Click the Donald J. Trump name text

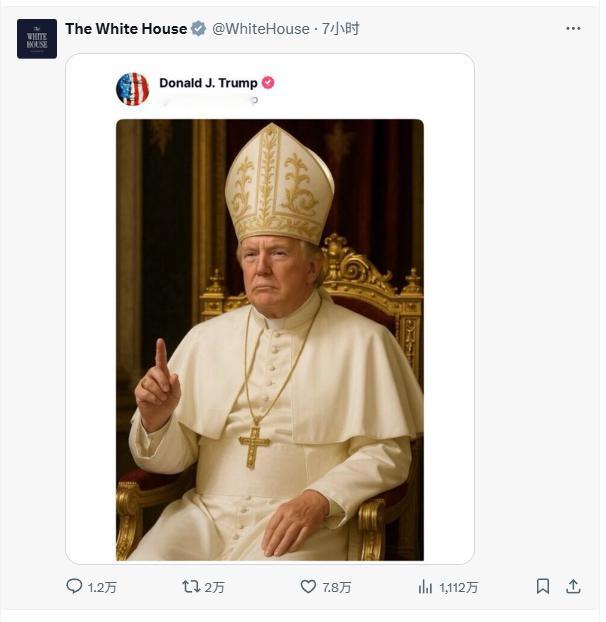coord(208,83)
